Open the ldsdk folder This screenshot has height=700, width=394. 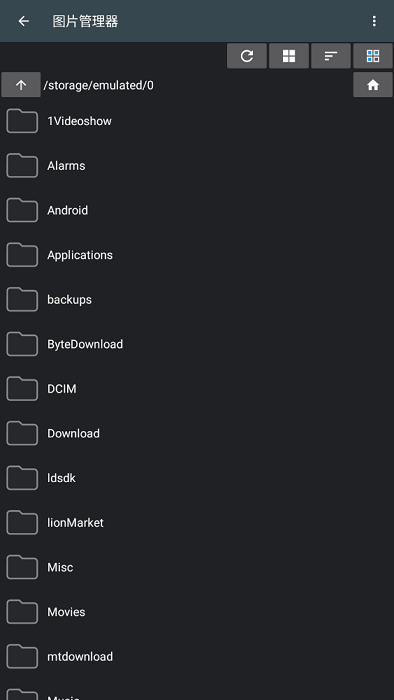coord(197,478)
